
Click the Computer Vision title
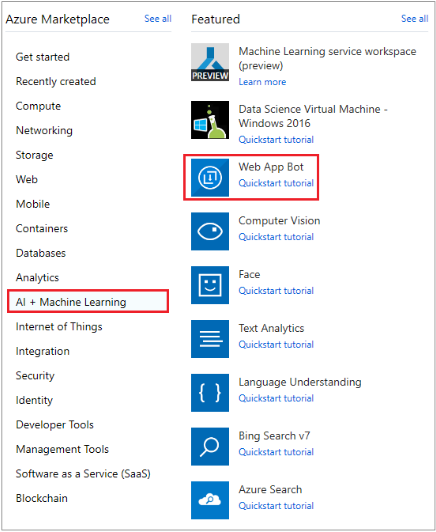point(279,221)
